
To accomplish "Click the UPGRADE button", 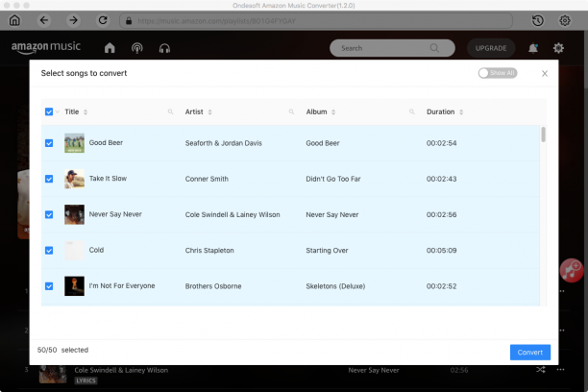I will 491,48.
